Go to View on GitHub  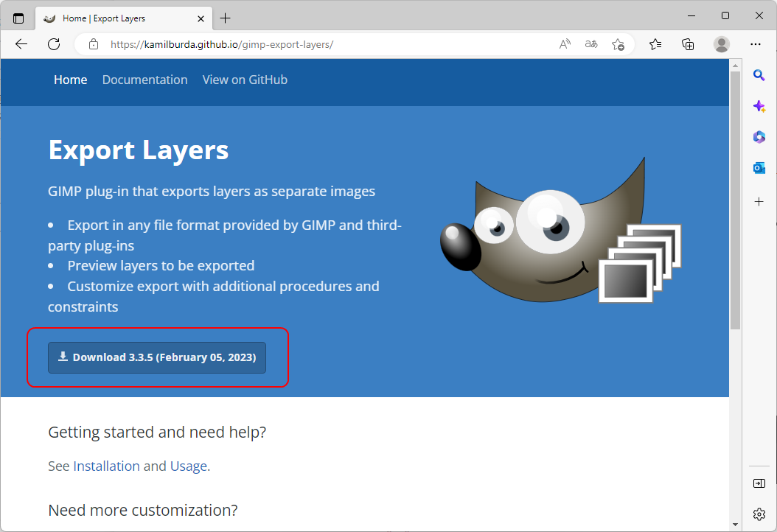(x=245, y=80)
